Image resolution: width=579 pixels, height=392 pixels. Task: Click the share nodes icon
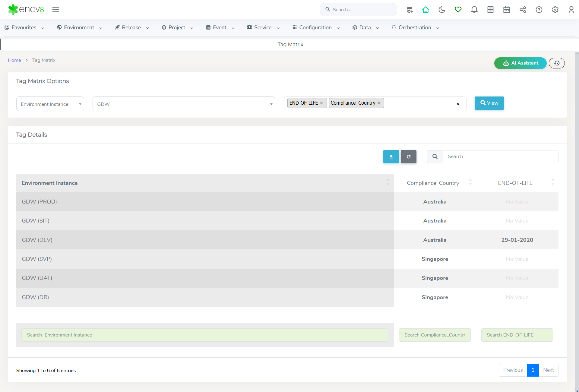(523, 10)
